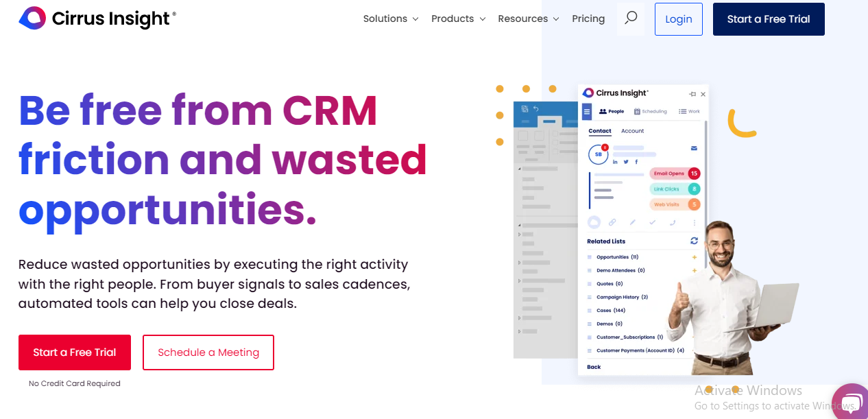Image resolution: width=868 pixels, height=419 pixels.
Task: Click the Related Lists heading
Action: pyautogui.click(x=606, y=241)
